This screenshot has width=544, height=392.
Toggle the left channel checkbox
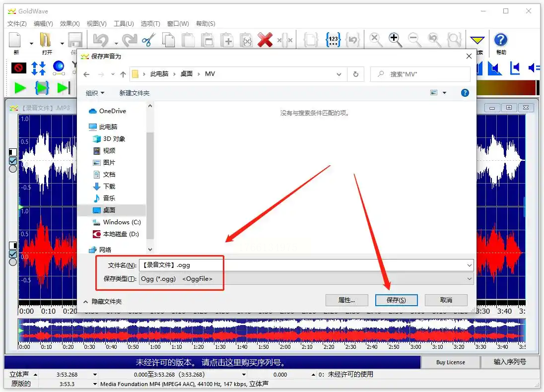tap(13, 161)
